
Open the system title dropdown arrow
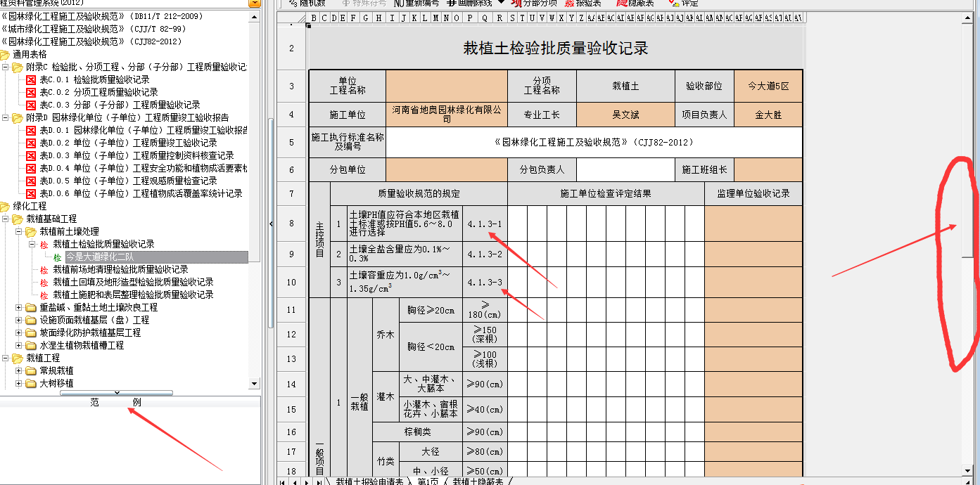[x=254, y=3]
